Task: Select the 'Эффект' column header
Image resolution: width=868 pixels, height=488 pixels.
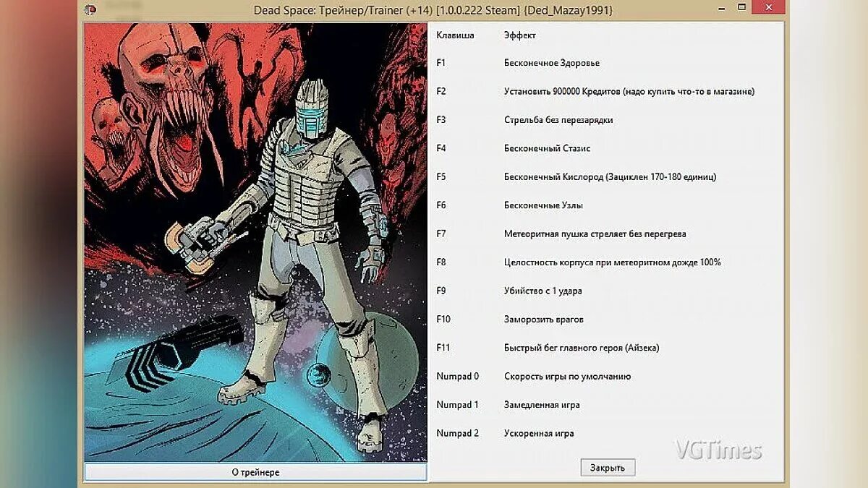Action: [x=520, y=35]
